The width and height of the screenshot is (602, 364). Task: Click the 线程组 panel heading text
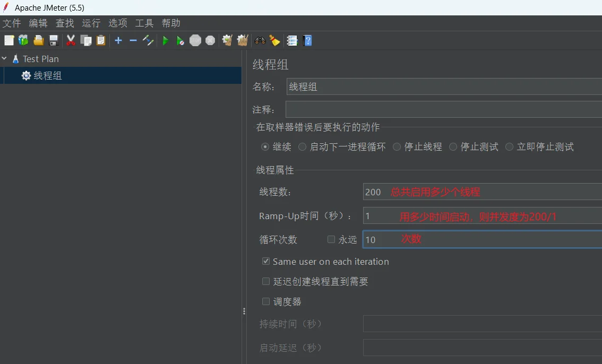(270, 64)
